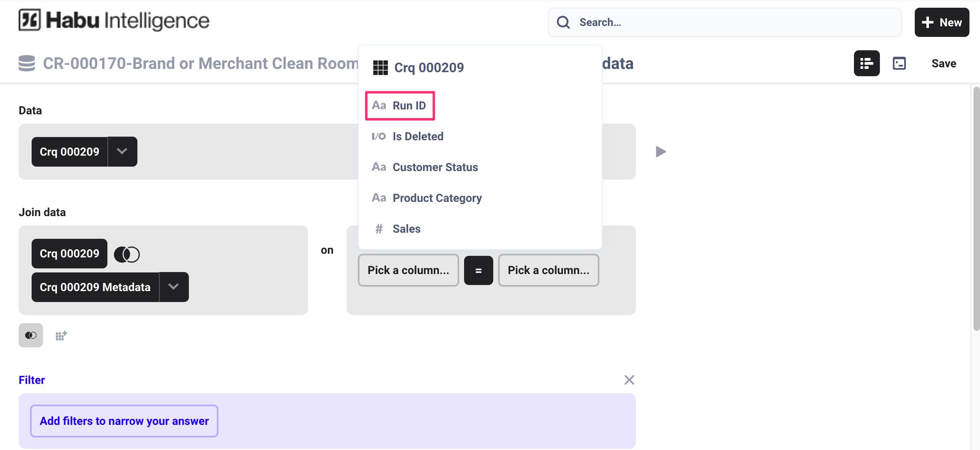Click the I/O boolean icon beside Is Deleted
Image resolution: width=980 pixels, height=450 pixels.
pos(379,136)
